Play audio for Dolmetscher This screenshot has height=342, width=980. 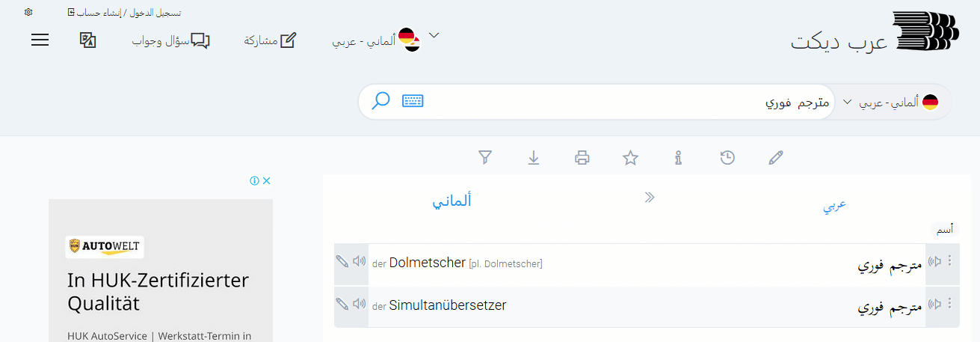point(360,261)
